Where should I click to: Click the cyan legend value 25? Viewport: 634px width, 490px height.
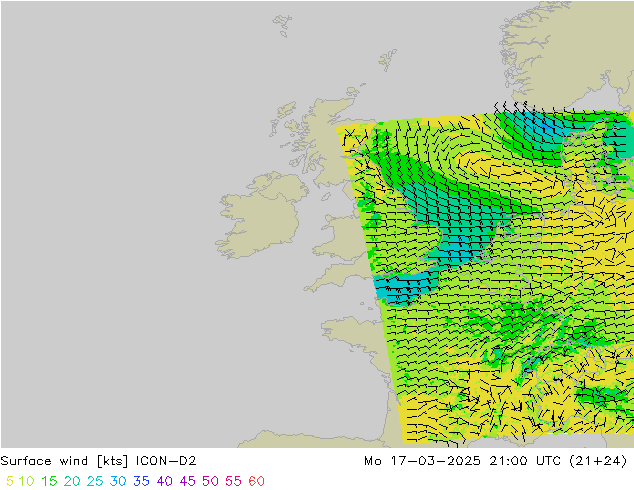point(95,481)
